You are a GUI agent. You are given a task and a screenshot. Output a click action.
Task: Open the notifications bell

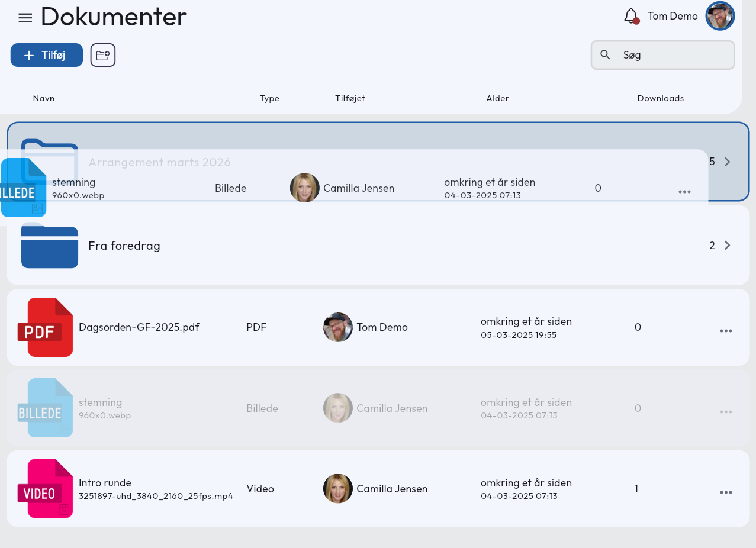coord(631,16)
